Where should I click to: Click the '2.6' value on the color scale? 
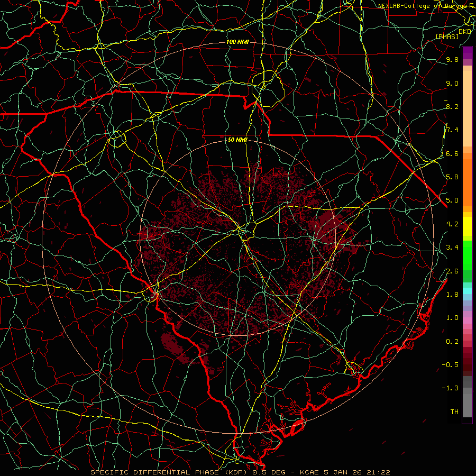point(452,271)
